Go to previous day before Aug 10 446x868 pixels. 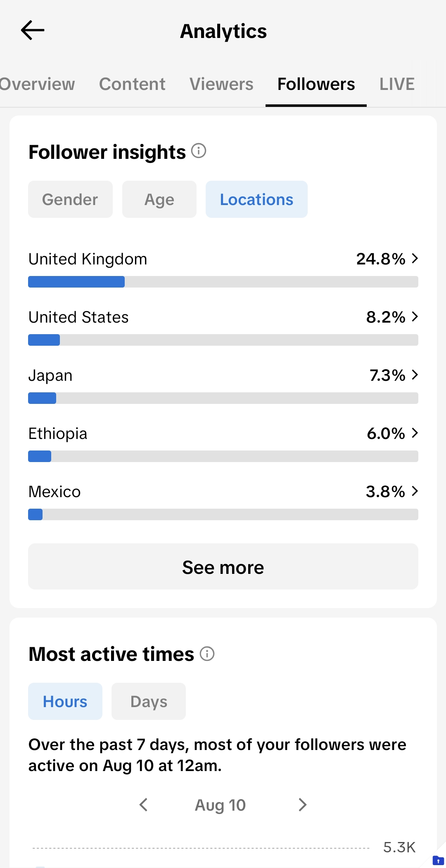[x=144, y=804]
